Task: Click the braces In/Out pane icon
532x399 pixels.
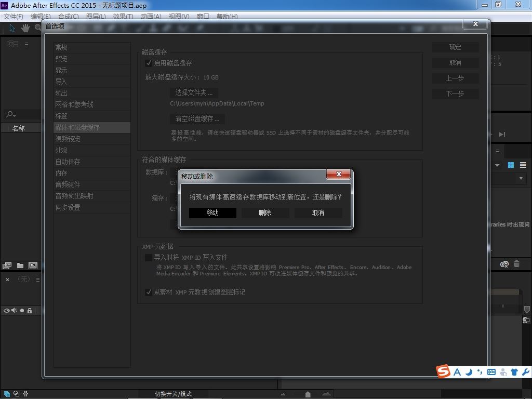Action: coord(25,394)
